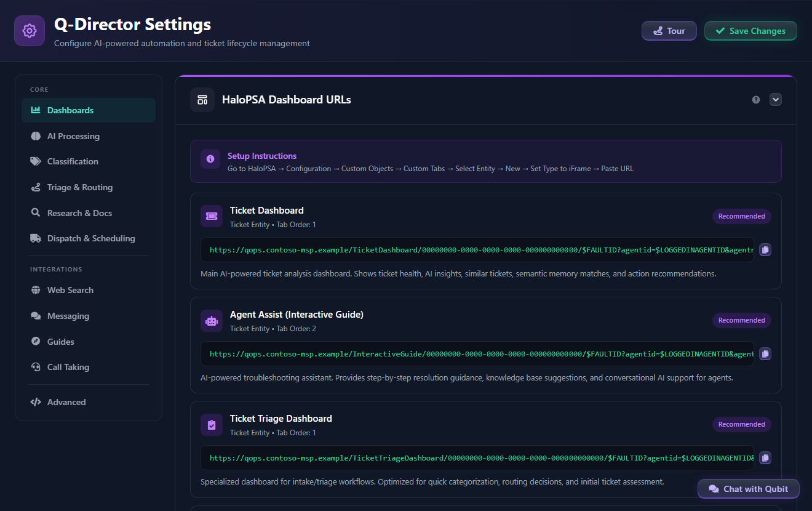Click the HaloPSA Dashboard URLs panel icon
Image resolution: width=812 pixels, height=511 pixels.
[202, 100]
